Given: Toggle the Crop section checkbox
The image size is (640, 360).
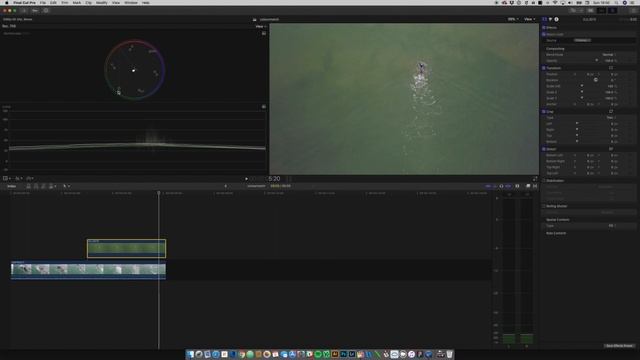Looking at the screenshot, I should point(544,111).
